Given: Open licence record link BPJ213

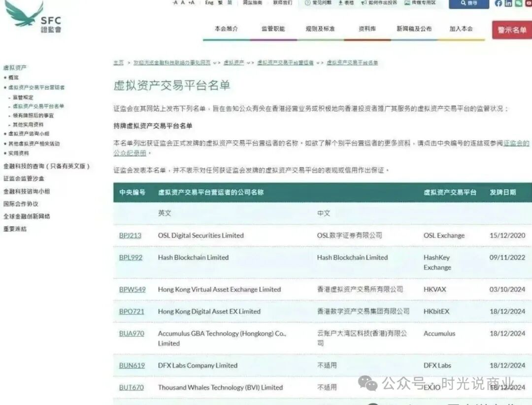Looking at the screenshot, I should tap(131, 235).
